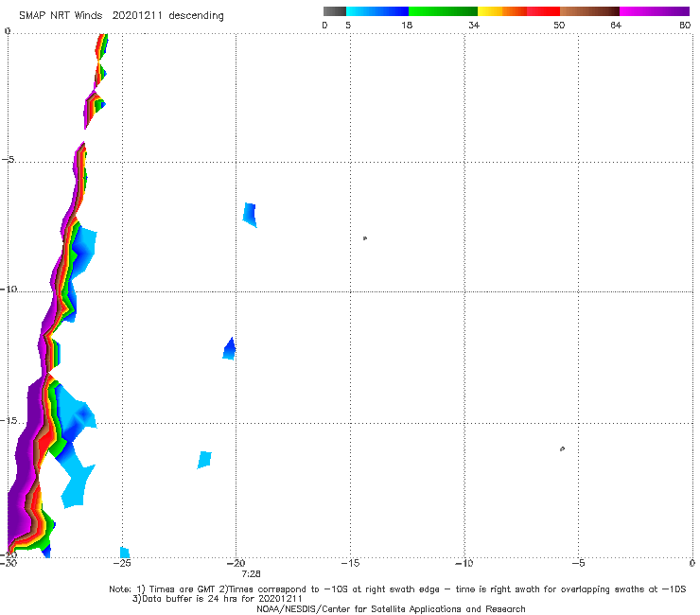
Task: Click the '-10' latitude label on left axis
Action: point(9,289)
